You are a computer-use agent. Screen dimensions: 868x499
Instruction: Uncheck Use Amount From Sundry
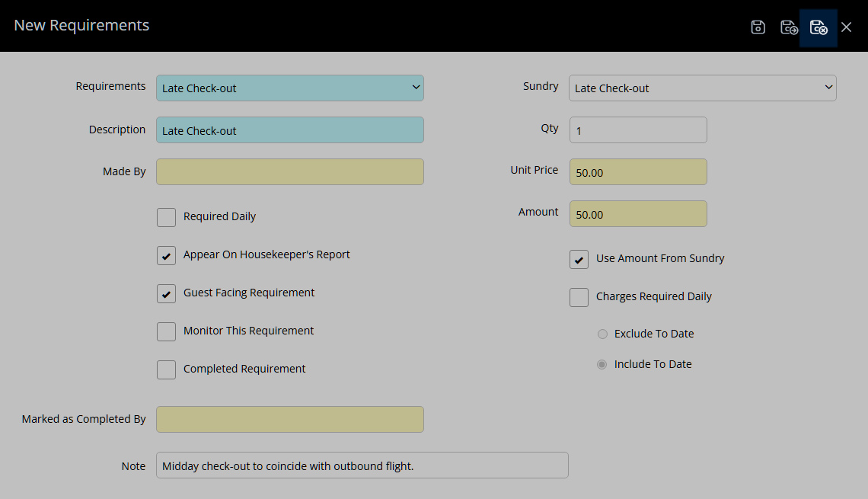pos(579,259)
